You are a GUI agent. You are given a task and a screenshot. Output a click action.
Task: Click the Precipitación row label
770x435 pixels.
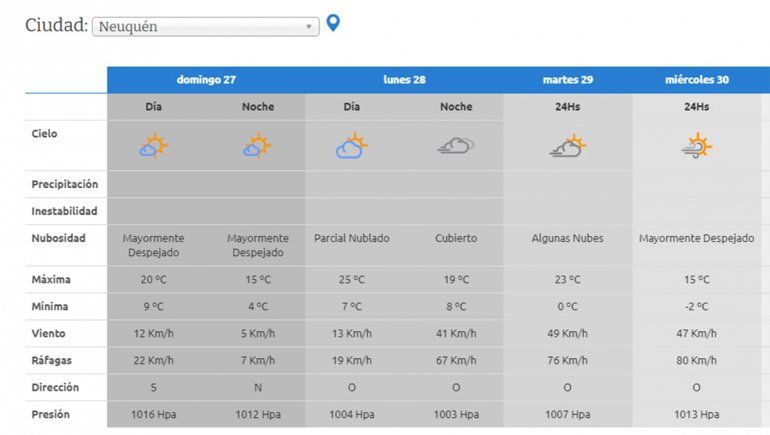coord(64,184)
